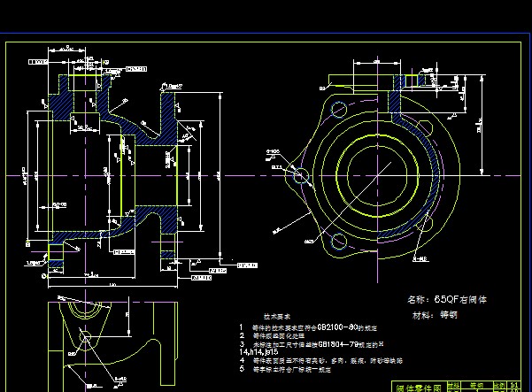This screenshot has width=532, height=392.
Task: Click the "14,h14,js15" tolerance text
Action: tap(258, 352)
